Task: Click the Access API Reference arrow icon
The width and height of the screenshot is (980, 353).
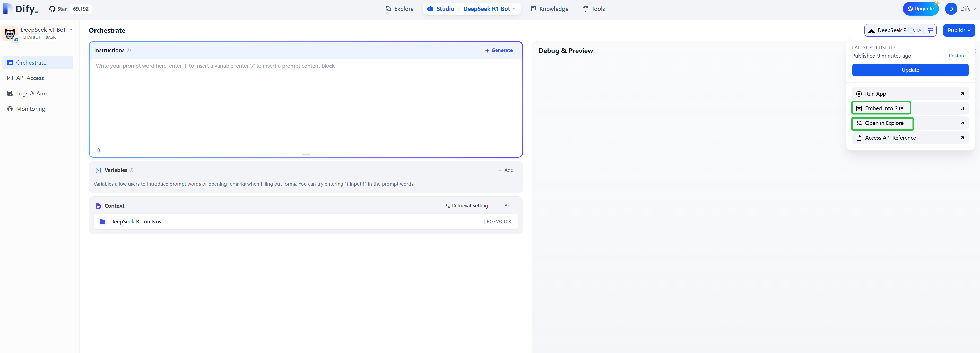Action: pyautogui.click(x=962, y=138)
